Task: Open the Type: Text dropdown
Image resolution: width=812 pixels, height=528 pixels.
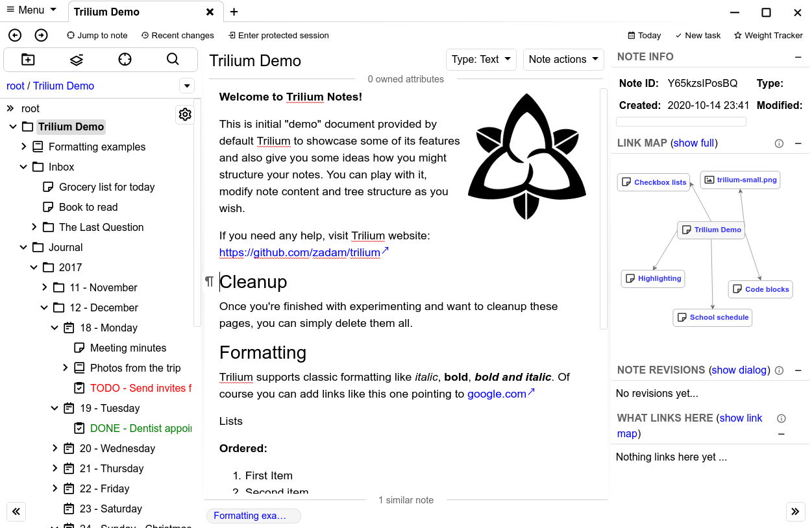Action: tap(481, 59)
